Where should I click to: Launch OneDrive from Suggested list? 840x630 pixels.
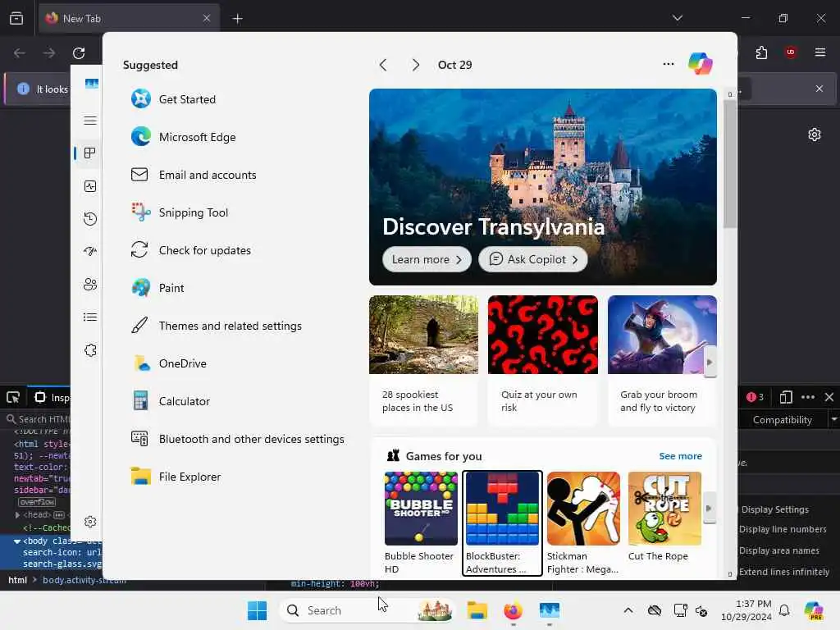point(169,363)
